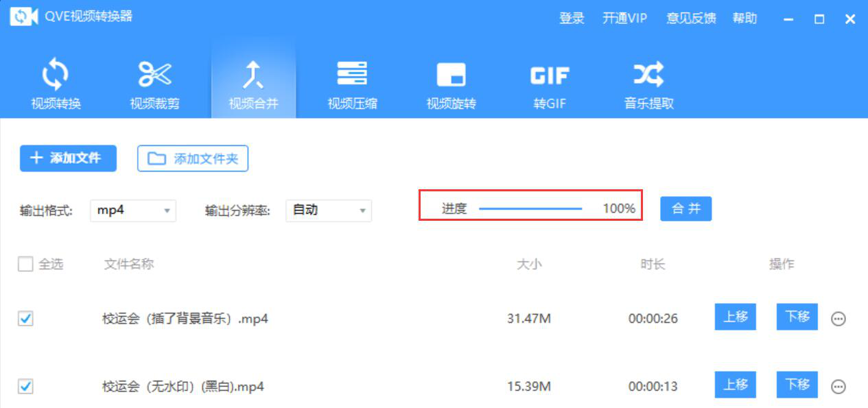Toggle the 全选 select-all checkbox
This screenshot has height=408, width=868.
[x=25, y=264]
